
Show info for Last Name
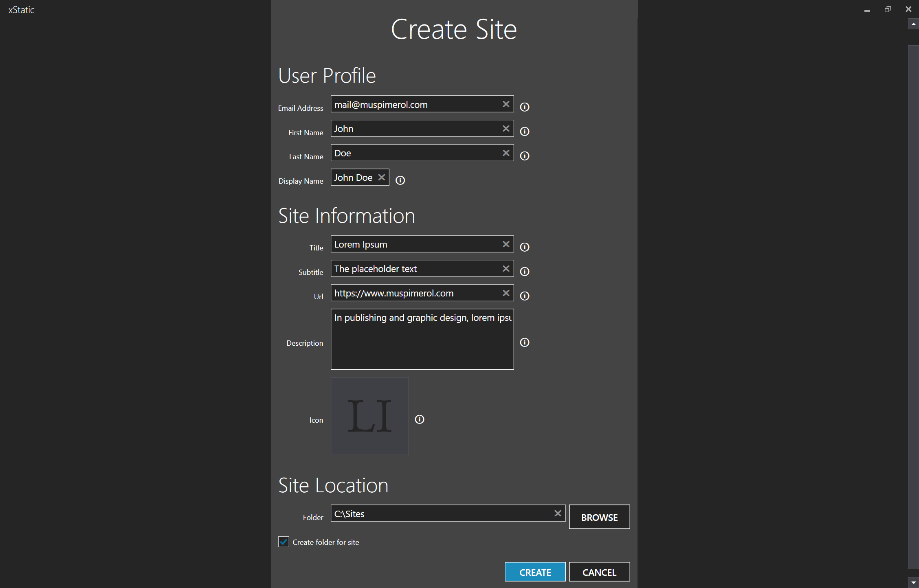pos(525,156)
